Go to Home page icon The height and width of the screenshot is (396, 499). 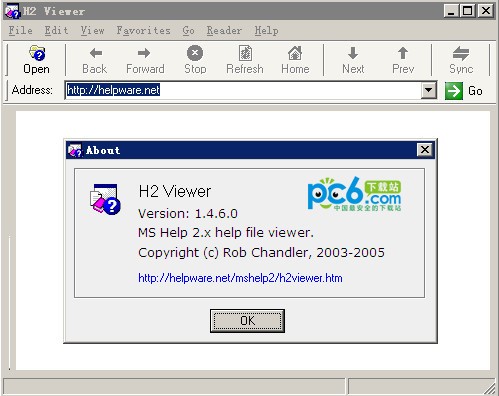point(295,53)
